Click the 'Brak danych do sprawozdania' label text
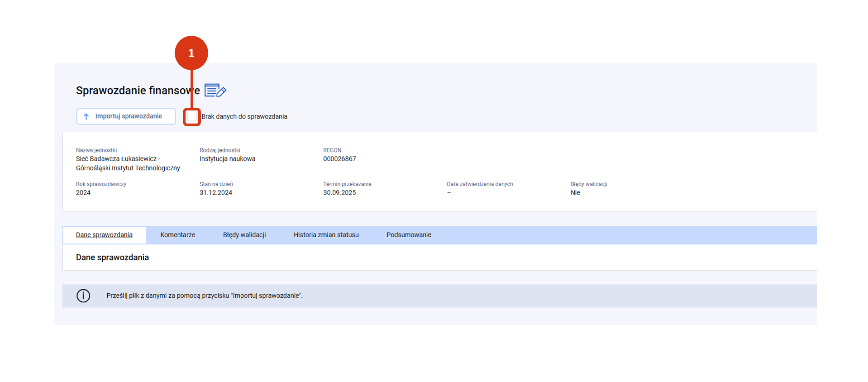The height and width of the screenshot is (382, 868). tap(244, 117)
